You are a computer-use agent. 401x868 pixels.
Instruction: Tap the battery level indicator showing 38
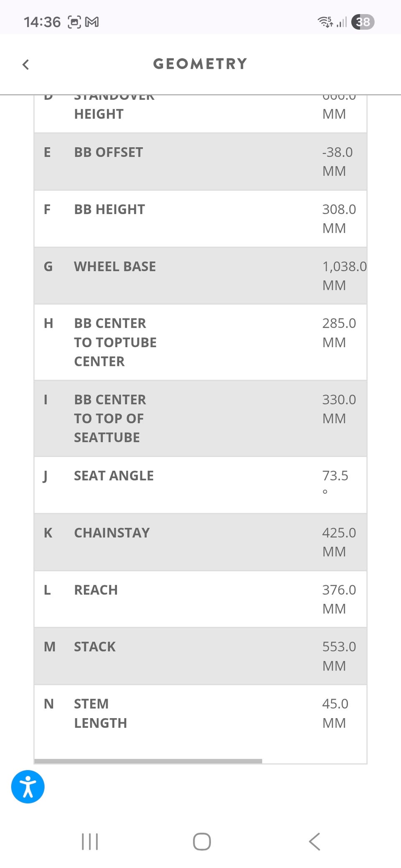[x=363, y=22]
